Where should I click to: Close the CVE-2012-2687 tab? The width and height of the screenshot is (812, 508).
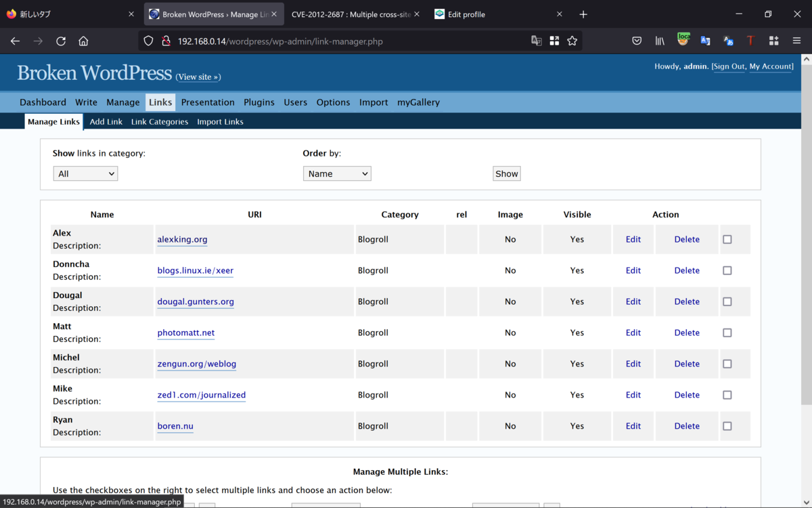point(417,14)
